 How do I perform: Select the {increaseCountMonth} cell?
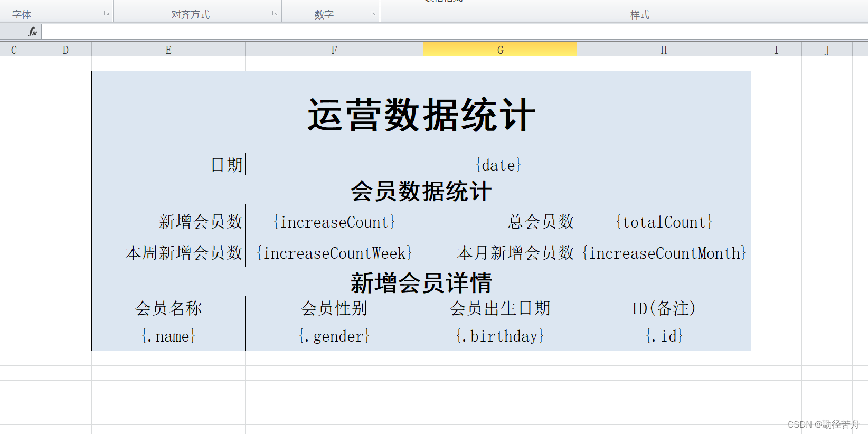click(x=664, y=252)
